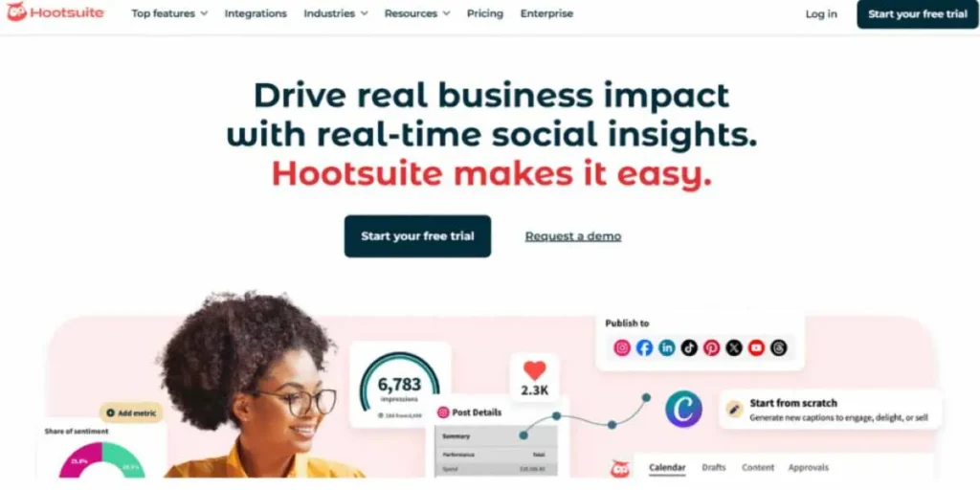Switch to the Drafts tab

point(713,467)
